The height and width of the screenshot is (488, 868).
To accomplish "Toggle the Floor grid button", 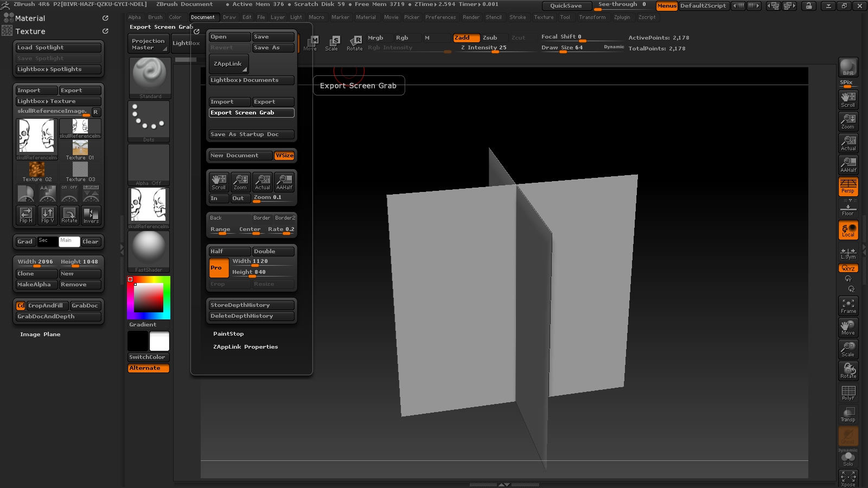I will pyautogui.click(x=848, y=208).
